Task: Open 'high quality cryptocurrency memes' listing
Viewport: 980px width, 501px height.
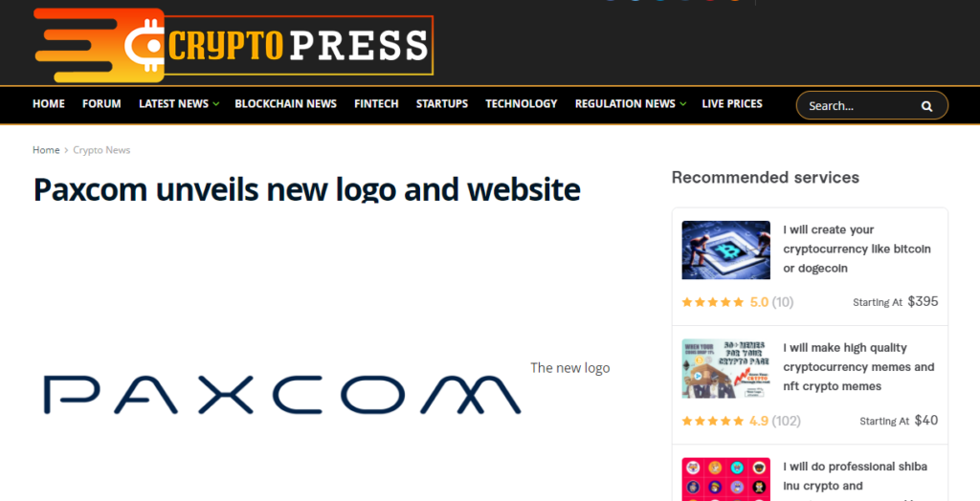Action: (x=858, y=367)
